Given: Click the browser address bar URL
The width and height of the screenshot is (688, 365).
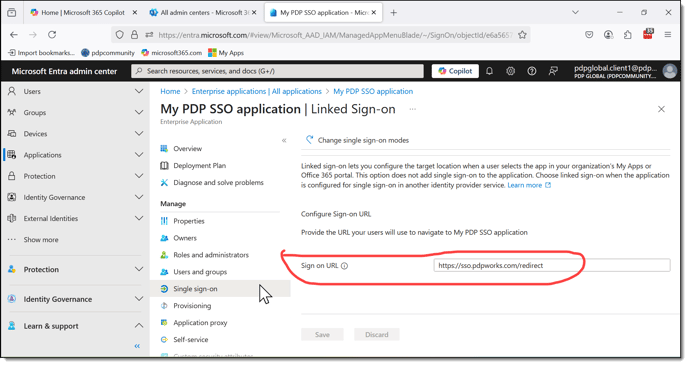Looking at the screenshot, I should [x=335, y=35].
